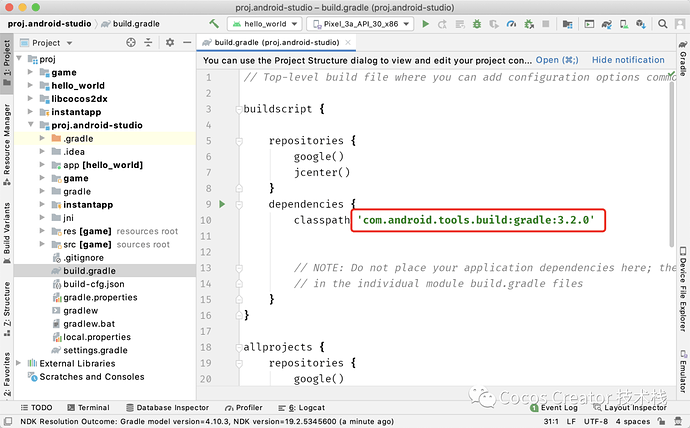
Task: Click UTF-8 encoding in status bar
Action: [x=596, y=421]
